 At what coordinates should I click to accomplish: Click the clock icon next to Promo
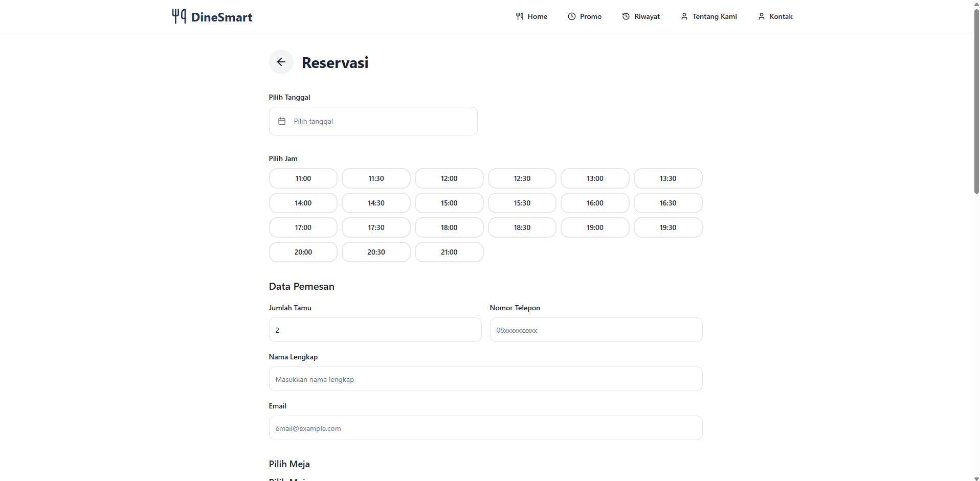[x=571, y=16]
